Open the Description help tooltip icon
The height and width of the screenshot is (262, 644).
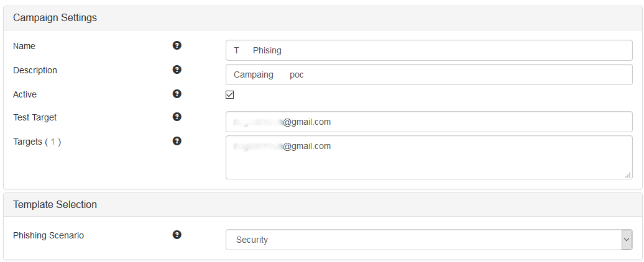click(177, 70)
